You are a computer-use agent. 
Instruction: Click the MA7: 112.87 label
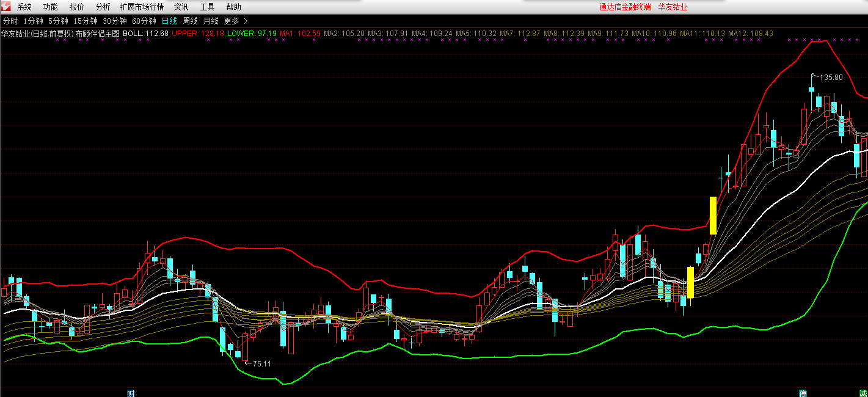pos(520,34)
